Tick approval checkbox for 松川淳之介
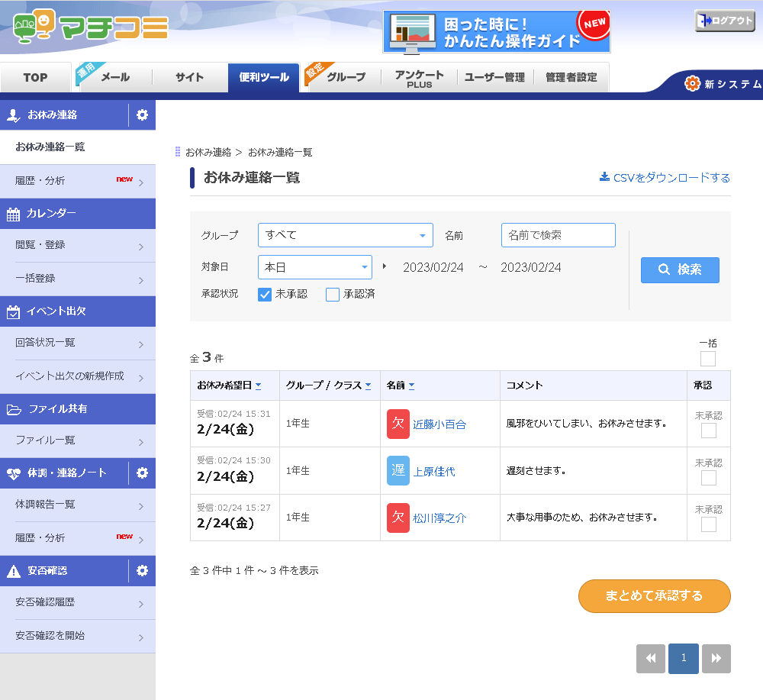 click(x=709, y=524)
